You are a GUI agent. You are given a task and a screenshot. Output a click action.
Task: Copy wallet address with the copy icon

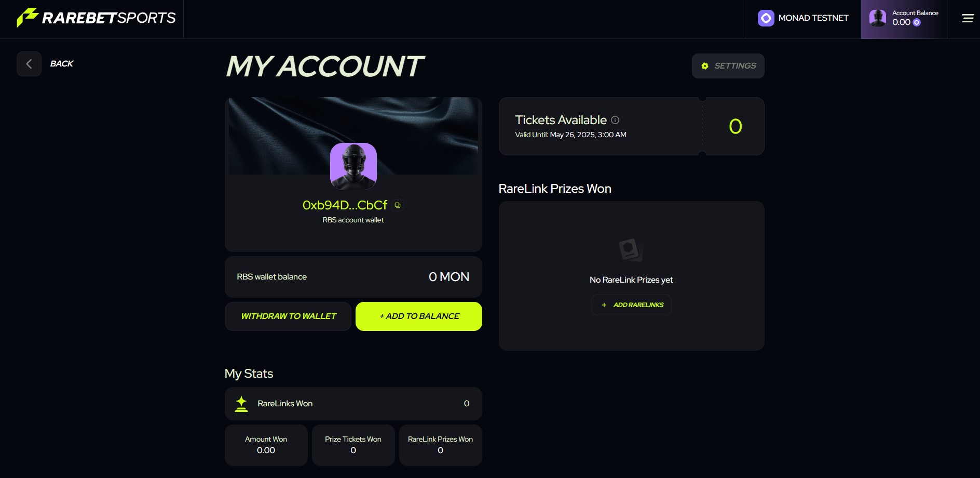click(x=398, y=205)
